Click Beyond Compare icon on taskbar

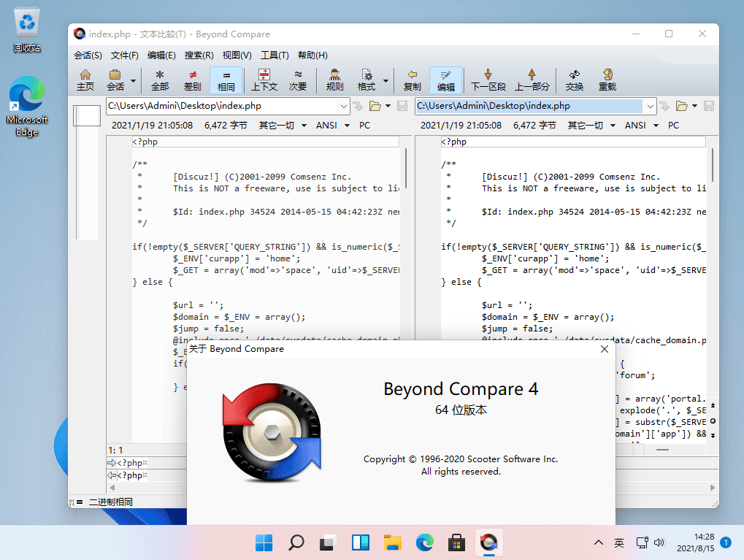pos(488,542)
